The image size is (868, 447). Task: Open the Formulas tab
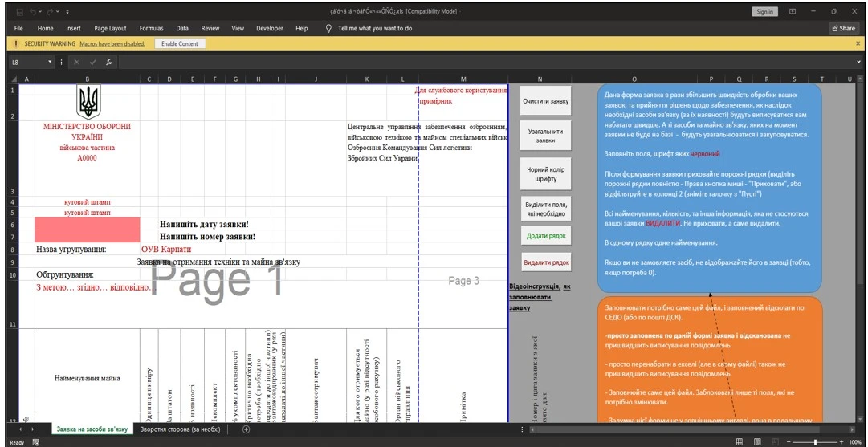(151, 28)
